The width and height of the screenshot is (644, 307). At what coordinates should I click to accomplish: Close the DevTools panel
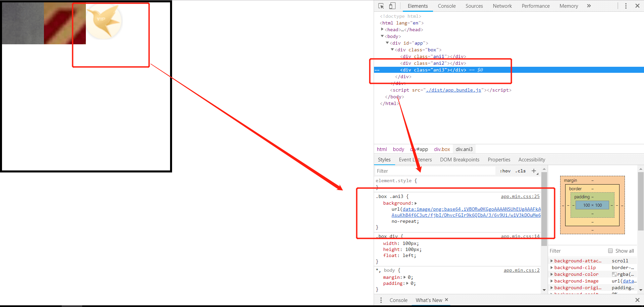point(637,6)
